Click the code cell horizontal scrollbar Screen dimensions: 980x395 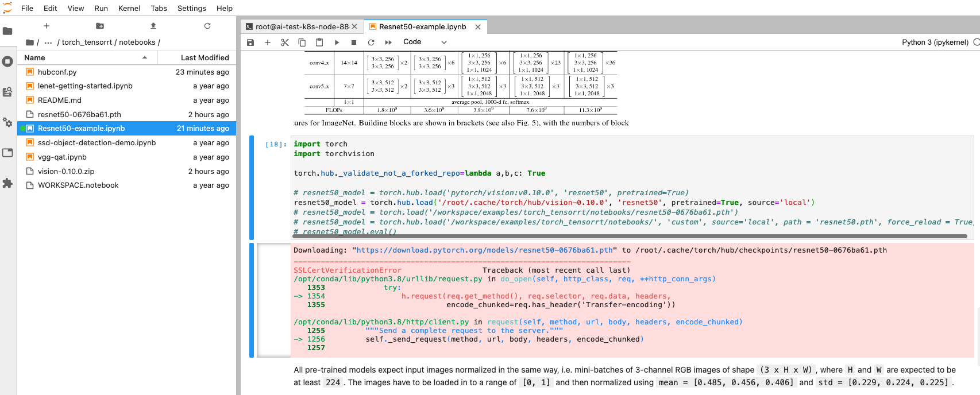point(630,236)
